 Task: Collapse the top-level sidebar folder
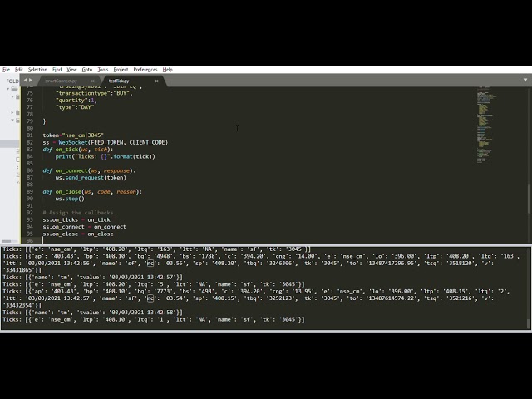coord(7,89)
